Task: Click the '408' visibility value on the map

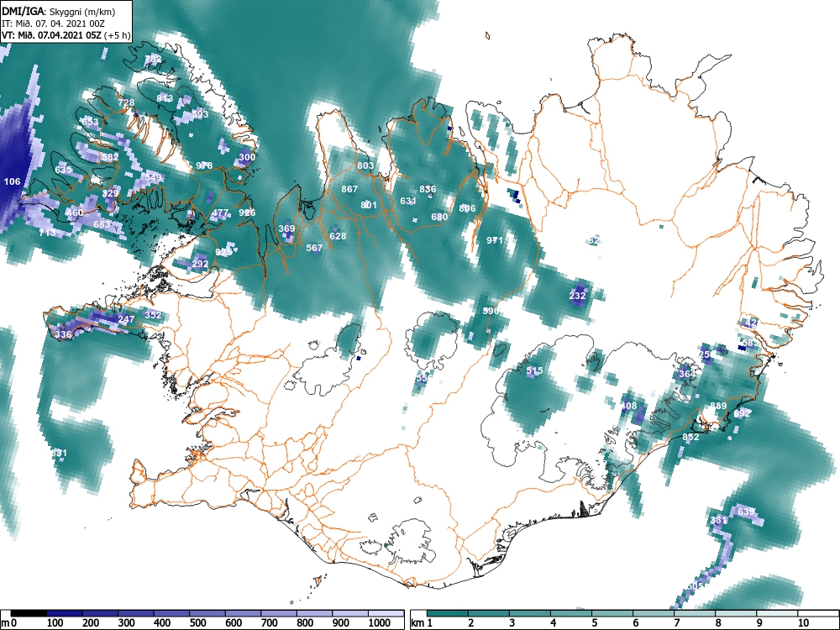Action: [629, 406]
